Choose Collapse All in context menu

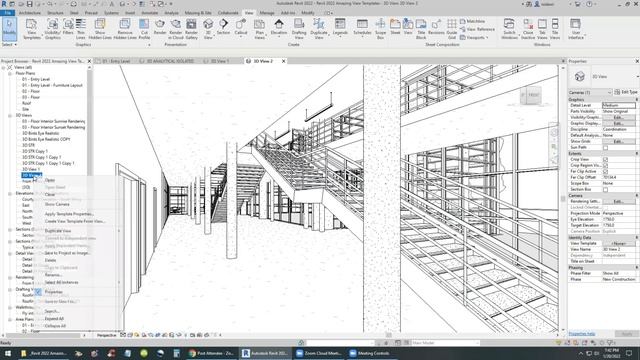point(55,326)
